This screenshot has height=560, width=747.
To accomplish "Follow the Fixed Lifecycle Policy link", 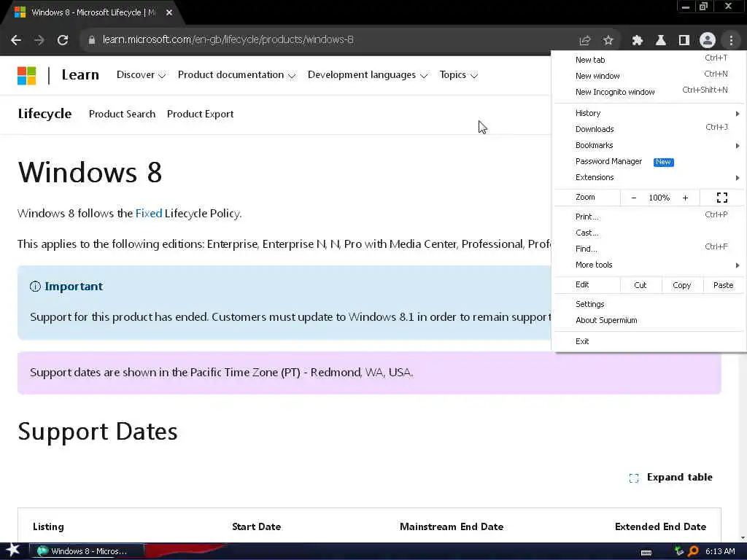I will pos(149,214).
